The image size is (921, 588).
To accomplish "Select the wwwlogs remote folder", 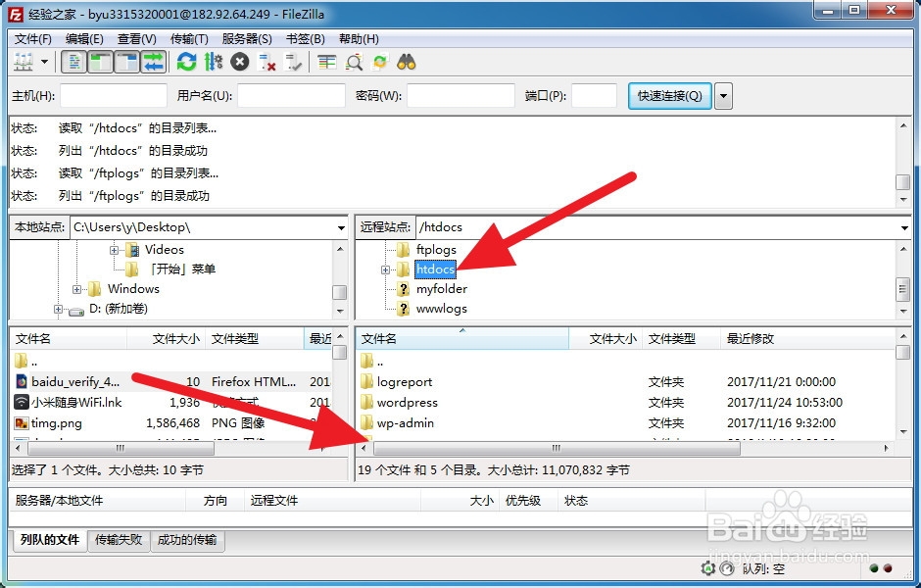I will [442, 309].
